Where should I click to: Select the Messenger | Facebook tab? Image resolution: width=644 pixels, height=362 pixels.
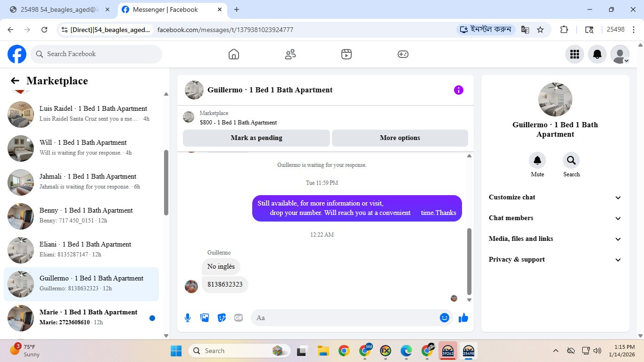[x=172, y=9]
